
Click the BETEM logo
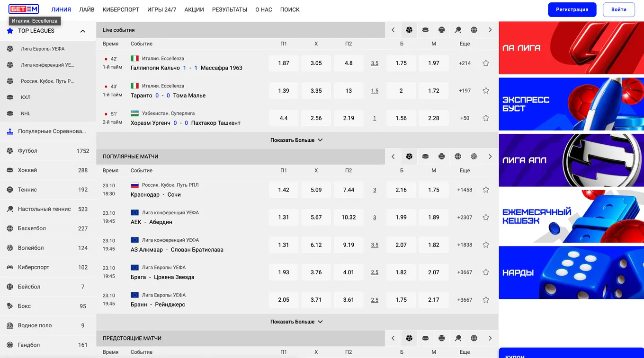click(x=24, y=9)
